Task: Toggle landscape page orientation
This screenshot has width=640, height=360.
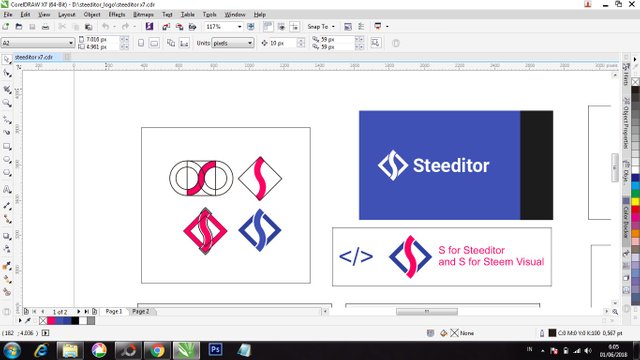Action: pyautogui.click(x=154, y=43)
